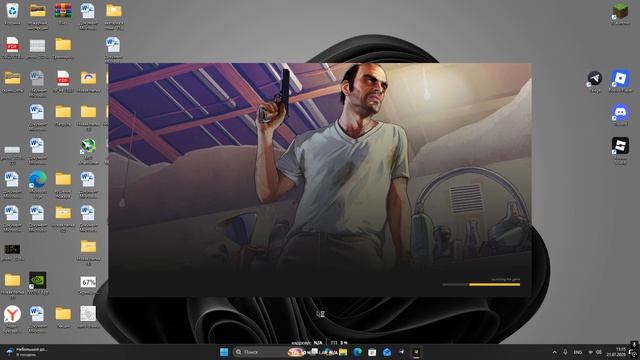Open Microsoft Edge from the taskbar
Screen dimensions: 640x360
[358, 352]
